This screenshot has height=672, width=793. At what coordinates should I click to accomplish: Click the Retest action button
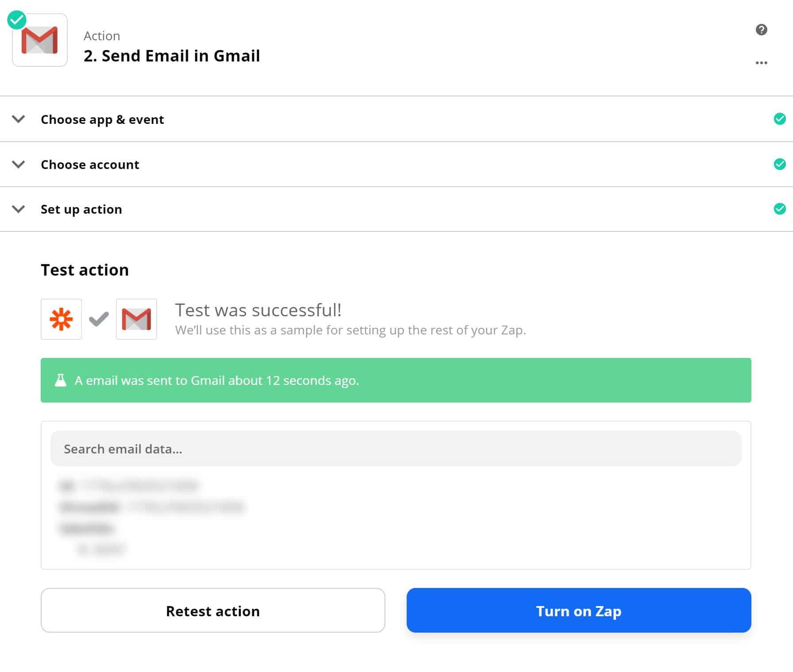[213, 611]
